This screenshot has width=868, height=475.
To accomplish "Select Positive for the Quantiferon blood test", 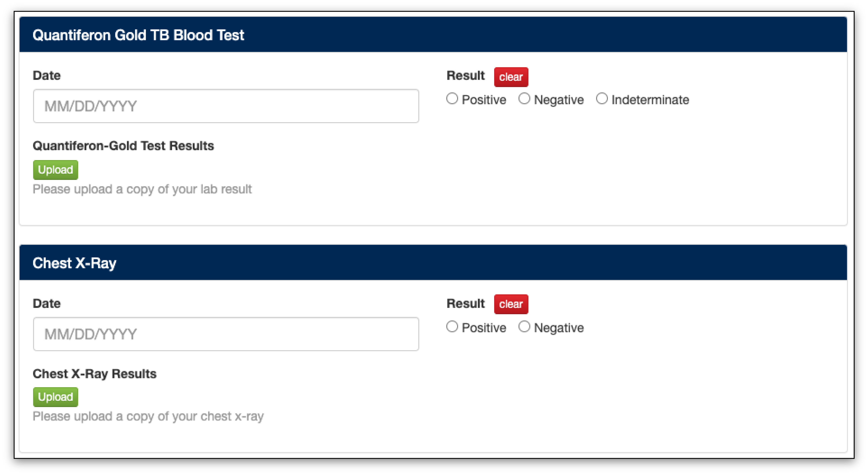I will coord(452,99).
